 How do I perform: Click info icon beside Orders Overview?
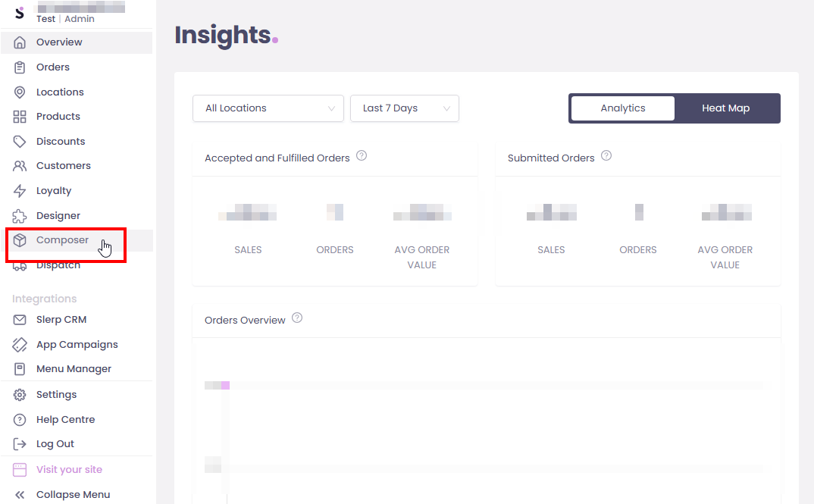click(x=297, y=318)
